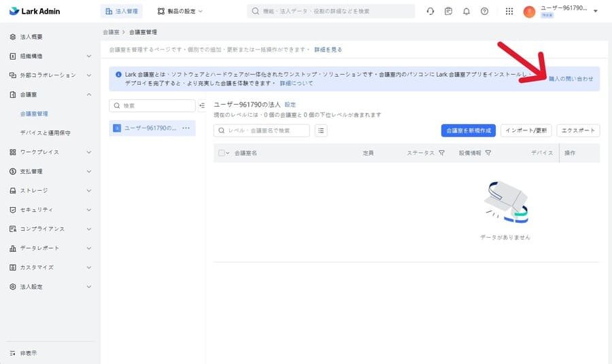Click the 会議室名 column header
612x364 pixels.
pyautogui.click(x=245, y=153)
